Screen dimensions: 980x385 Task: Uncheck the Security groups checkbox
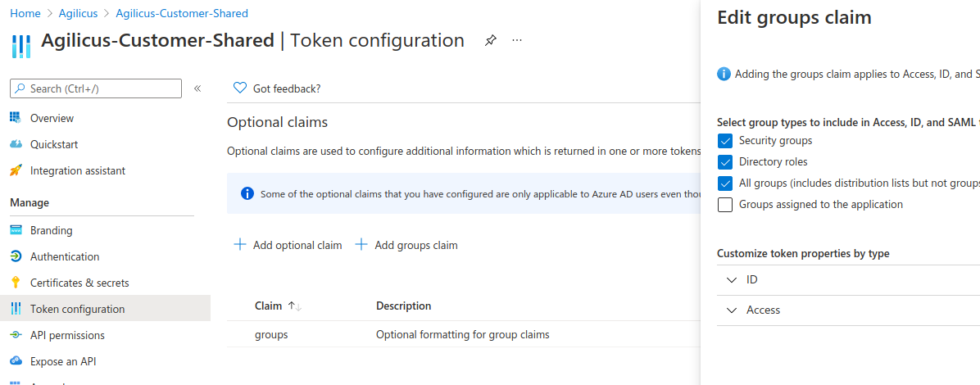(724, 141)
